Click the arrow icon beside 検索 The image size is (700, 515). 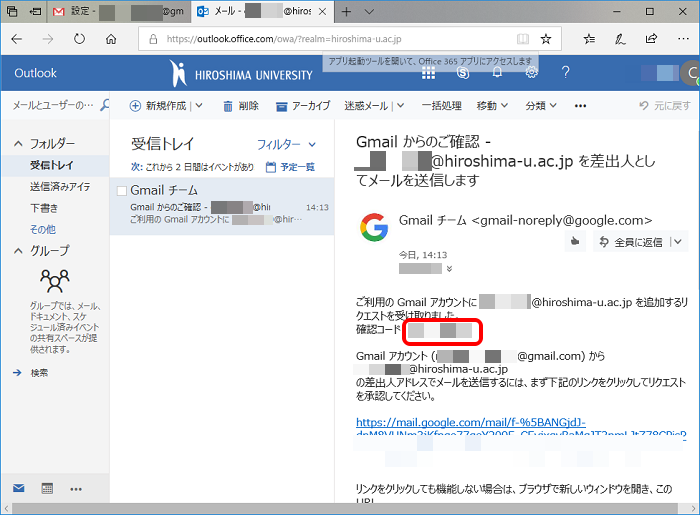click(17, 373)
